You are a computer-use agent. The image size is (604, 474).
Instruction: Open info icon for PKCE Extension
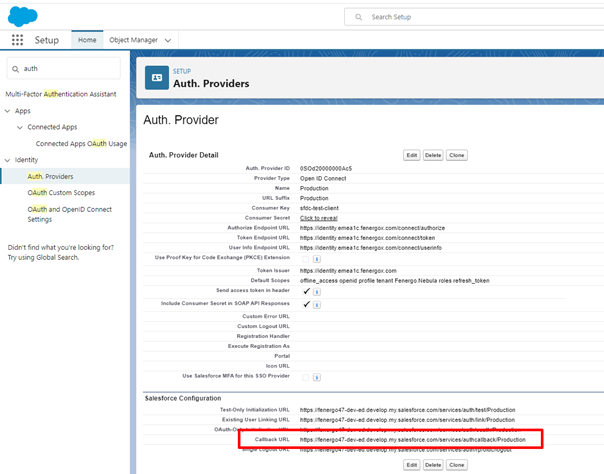click(317, 259)
